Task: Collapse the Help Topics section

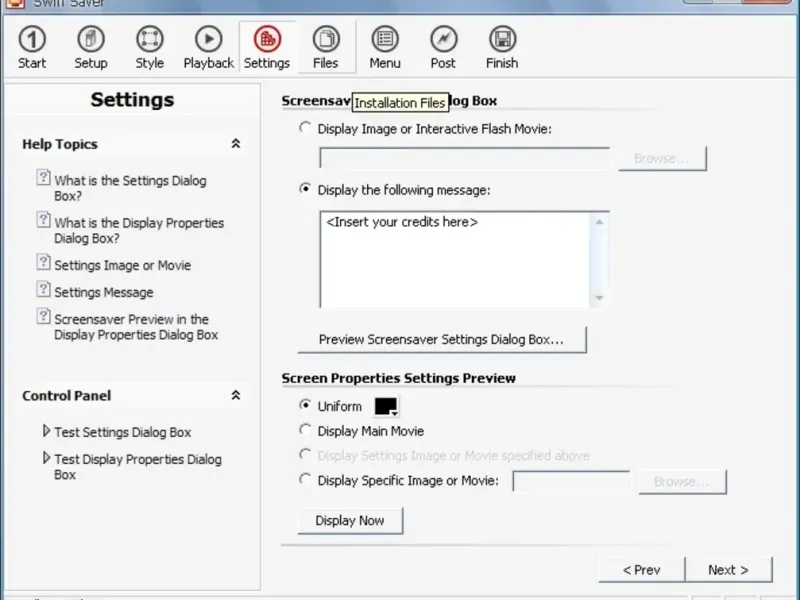Action: (x=236, y=144)
